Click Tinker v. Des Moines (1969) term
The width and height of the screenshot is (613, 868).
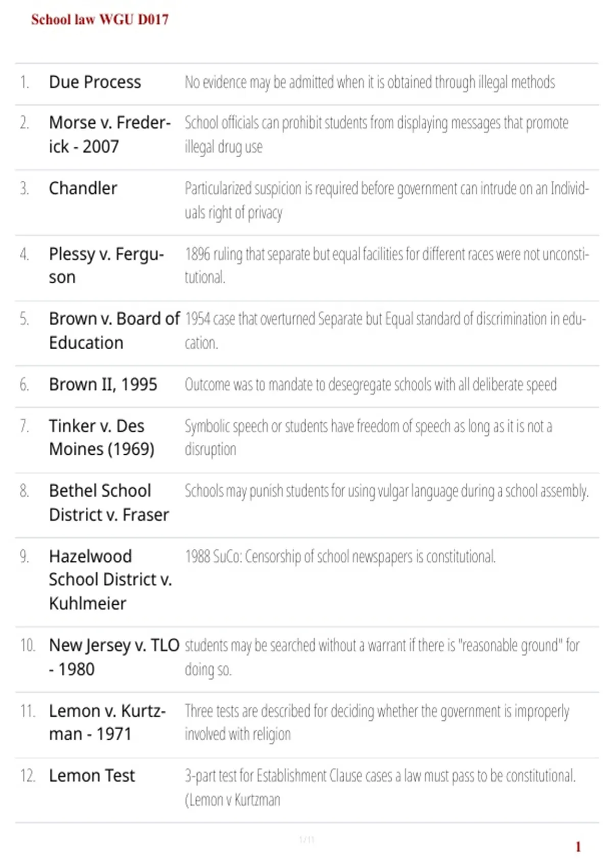(102, 438)
